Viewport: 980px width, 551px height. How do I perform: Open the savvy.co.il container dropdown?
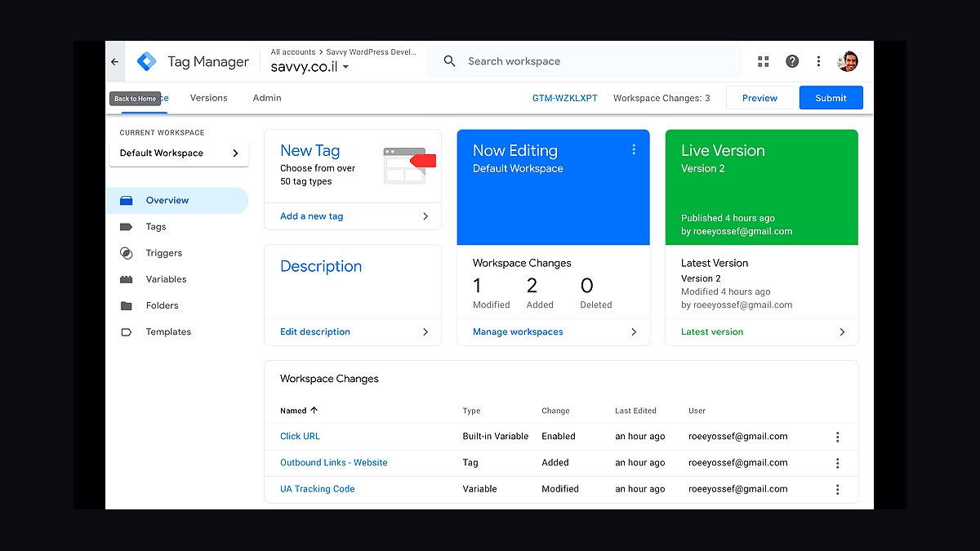point(310,67)
